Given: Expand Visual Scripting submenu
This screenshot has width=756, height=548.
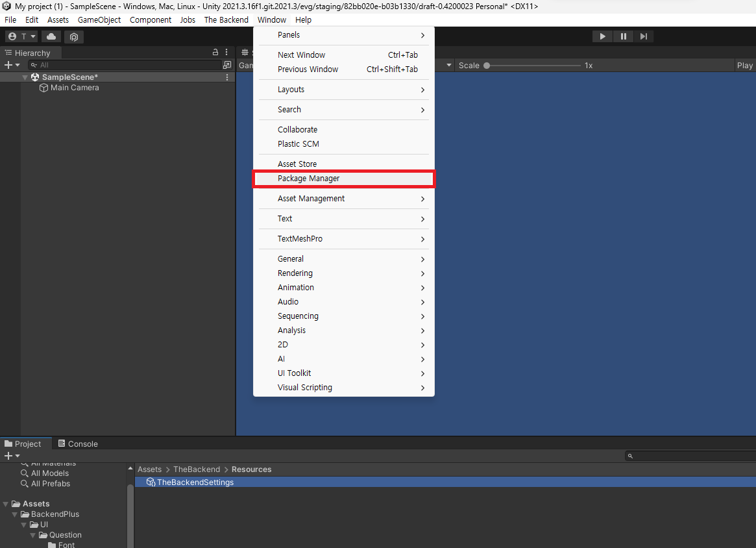Looking at the screenshot, I should 344,388.
